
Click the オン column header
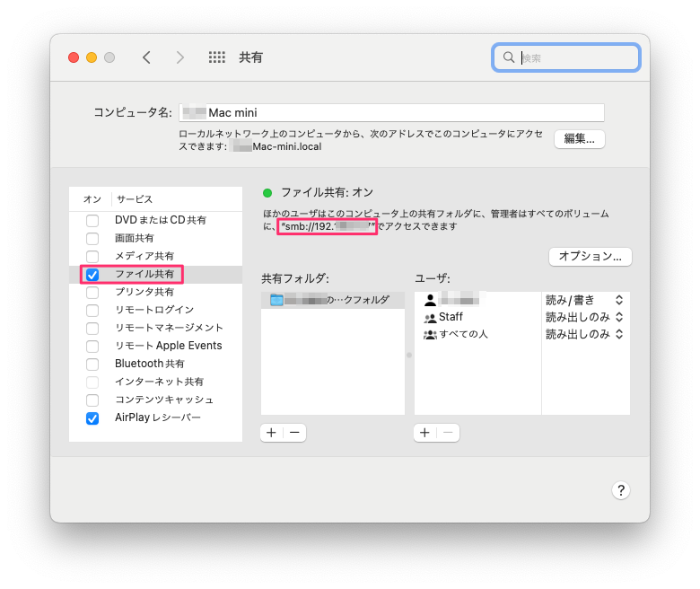[92, 199]
